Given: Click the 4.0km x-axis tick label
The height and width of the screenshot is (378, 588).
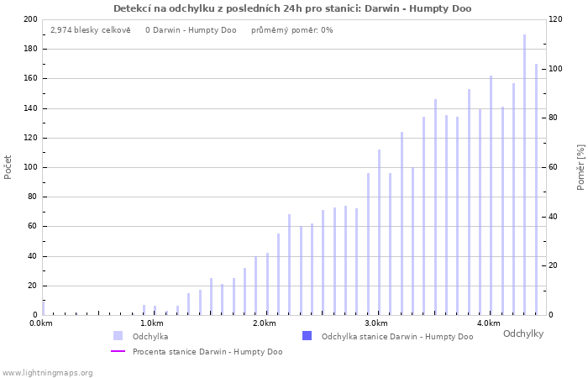Looking at the screenshot, I should click(488, 323).
